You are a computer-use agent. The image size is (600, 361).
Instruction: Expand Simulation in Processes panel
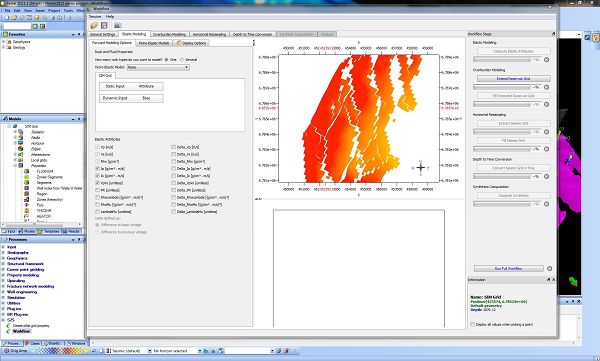click(3, 297)
